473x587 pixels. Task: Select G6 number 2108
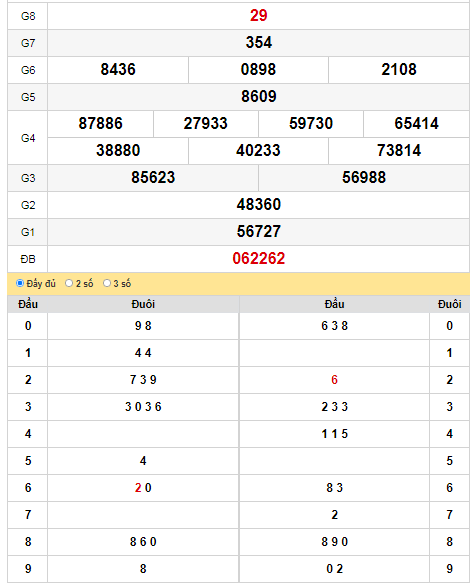coord(399,70)
